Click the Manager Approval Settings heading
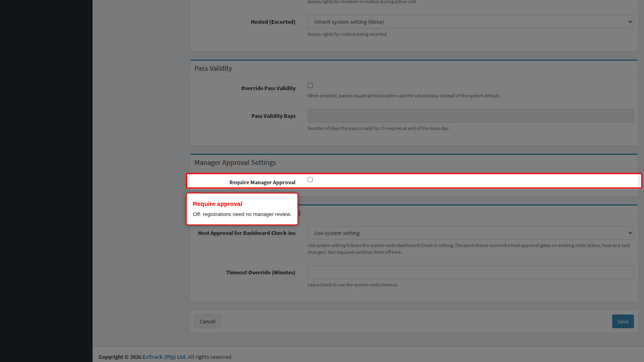Screen dimensions: 644x362 (235, 162)
